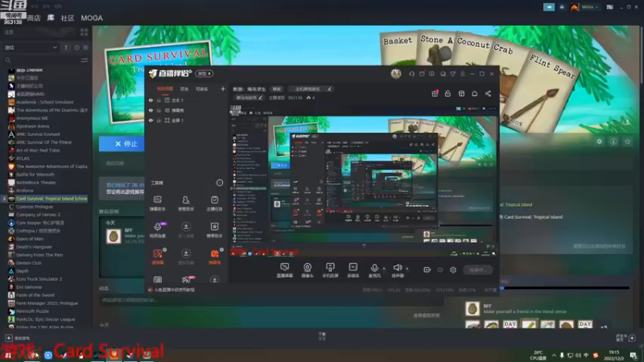Open the 社区 community tab

[68, 18]
